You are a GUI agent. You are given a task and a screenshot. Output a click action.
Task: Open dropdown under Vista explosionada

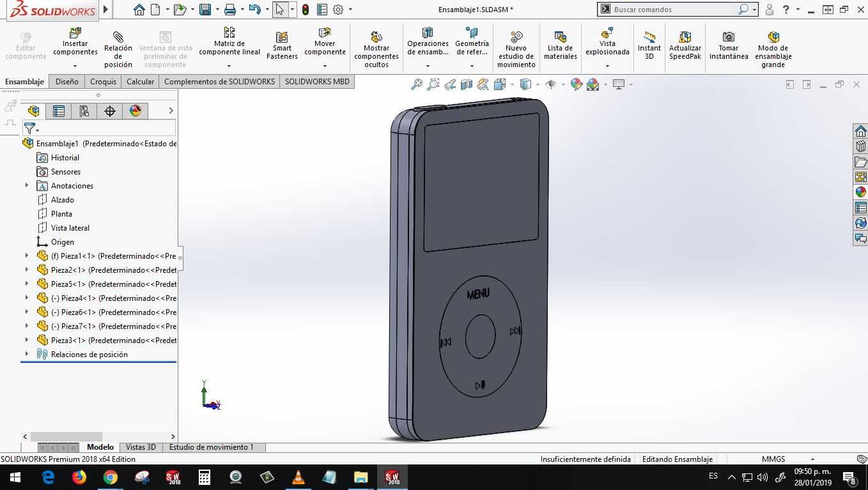tap(607, 66)
